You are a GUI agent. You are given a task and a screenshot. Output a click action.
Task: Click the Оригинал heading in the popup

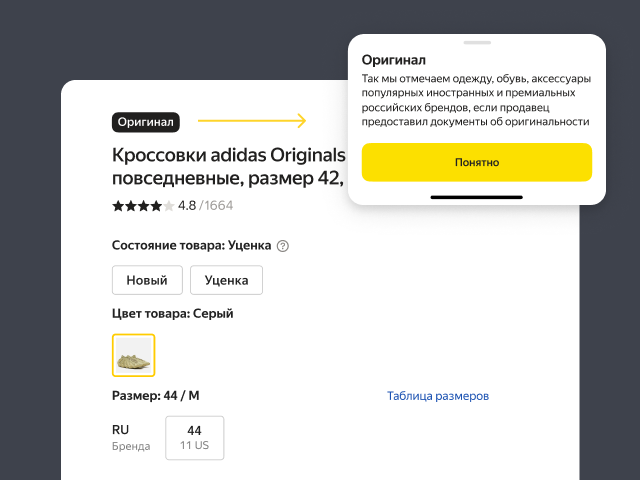[394, 60]
